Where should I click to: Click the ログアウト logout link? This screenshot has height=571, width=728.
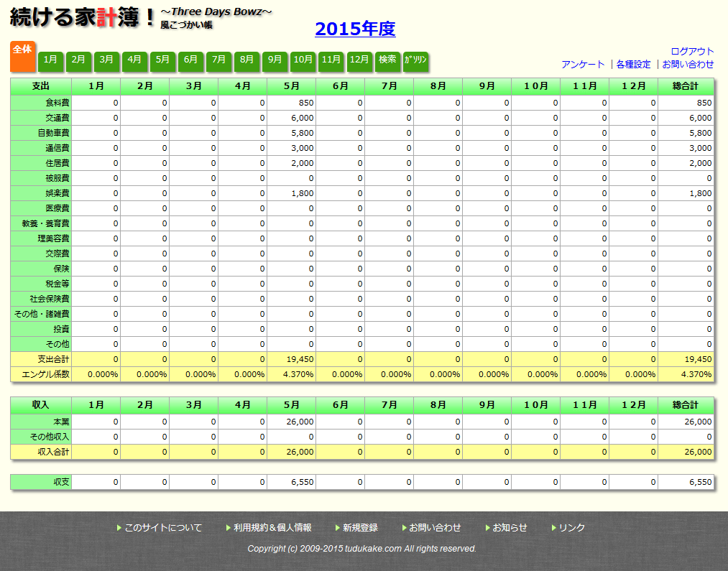(x=692, y=51)
